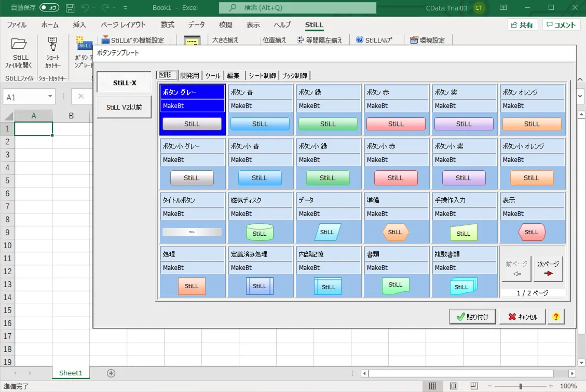Click the 貼り付け button to paste template

click(x=472, y=316)
